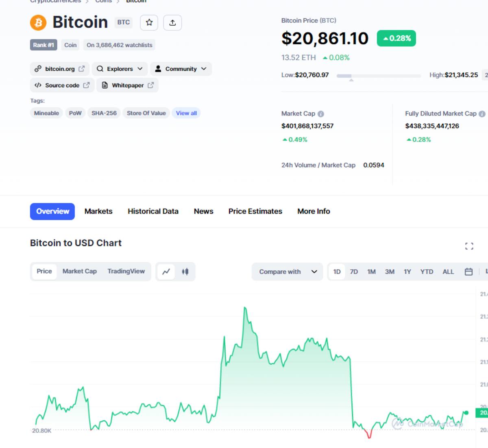This screenshot has height=448, width=488.
Task: Click the orange Bitcoin logo
Action: point(38,22)
